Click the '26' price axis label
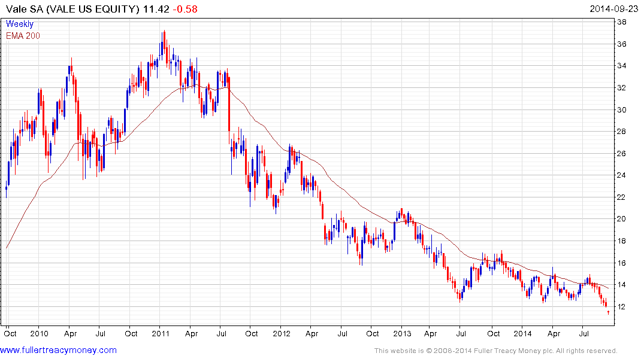644x359 pixels. pyautogui.click(x=622, y=153)
